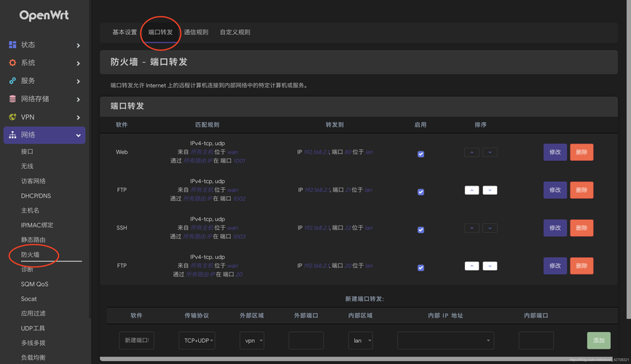The width and height of the screenshot is (631, 364).
Task: Click the 内部端口 input field
Action: [536, 341]
